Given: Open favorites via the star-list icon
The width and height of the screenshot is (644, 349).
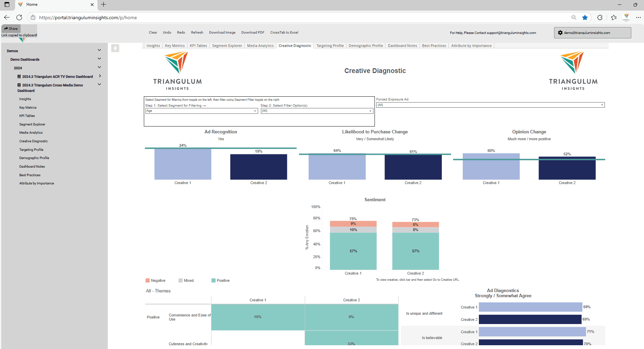Looking at the screenshot, I should 614,17.
